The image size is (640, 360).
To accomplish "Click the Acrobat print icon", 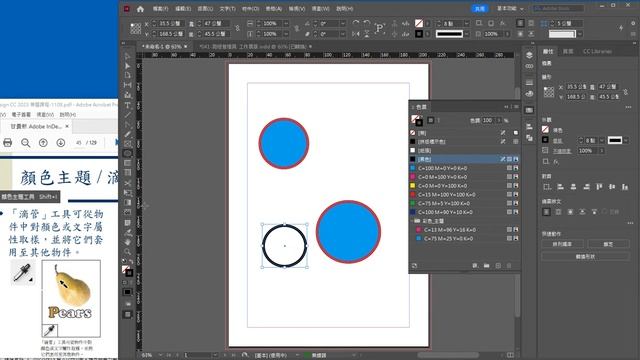I will (7, 142).
